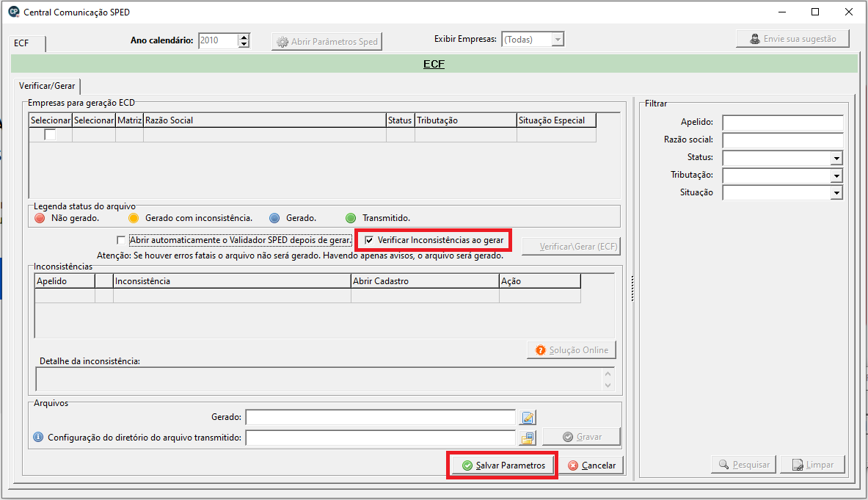Click the Ano calendário year field
Image resolution: width=868 pixels, height=500 pixels.
pos(218,40)
